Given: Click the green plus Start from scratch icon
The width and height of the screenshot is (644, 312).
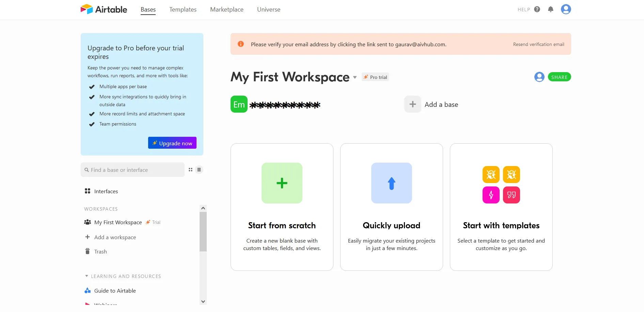Looking at the screenshot, I should point(282,183).
